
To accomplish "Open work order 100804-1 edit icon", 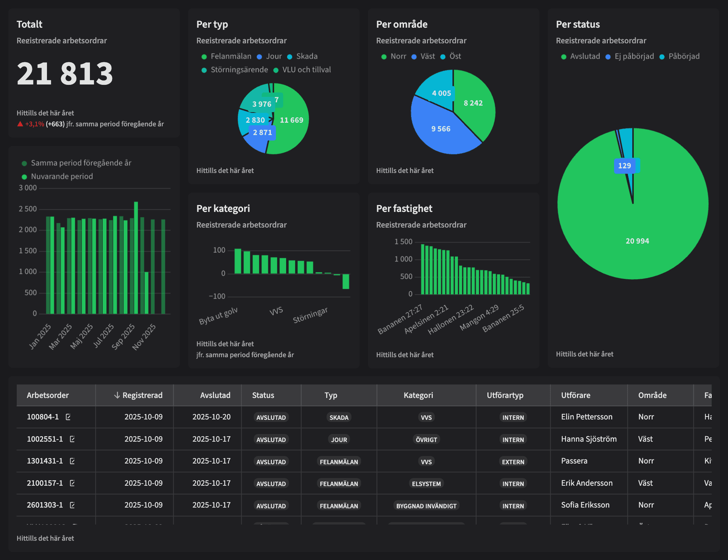I will pyautogui.click(x=68, y=417).
